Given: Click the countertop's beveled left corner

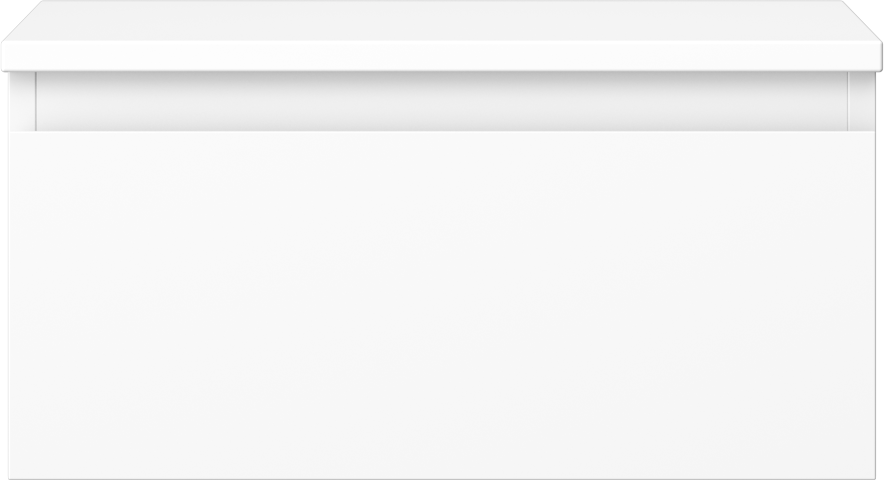Looking at the screenshot, I should [x=23, y=21].
